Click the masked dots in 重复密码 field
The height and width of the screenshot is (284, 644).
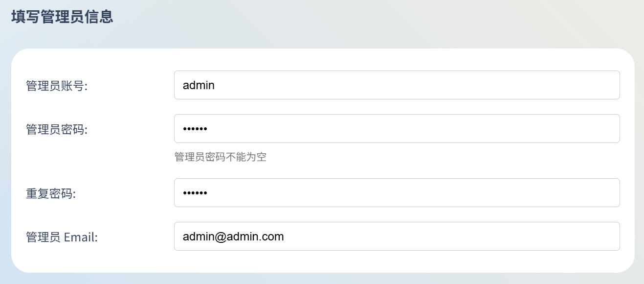click(x=195, y=193)
